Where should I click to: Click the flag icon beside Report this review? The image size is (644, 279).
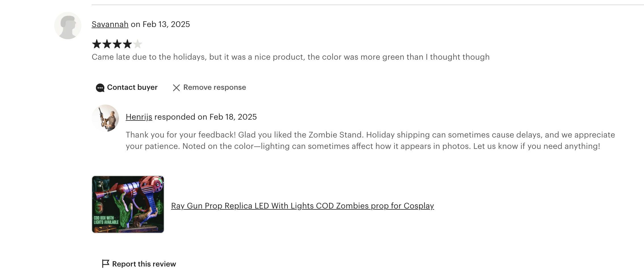(106, 264)
